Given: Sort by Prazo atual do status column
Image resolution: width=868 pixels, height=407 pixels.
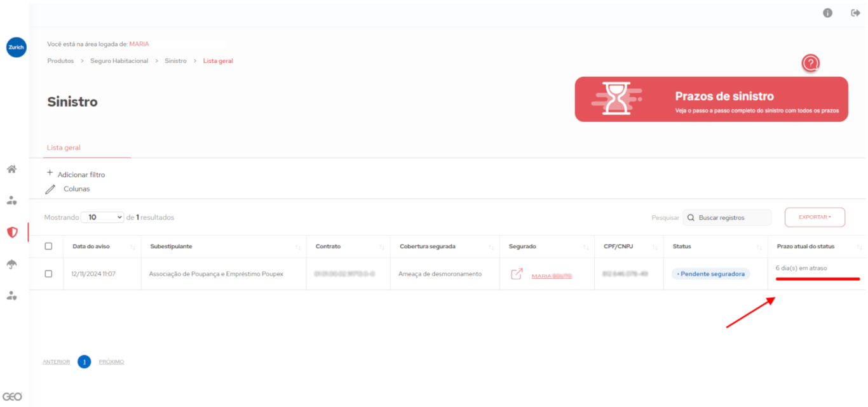Looking at the screenshot, I should (817, 246).
